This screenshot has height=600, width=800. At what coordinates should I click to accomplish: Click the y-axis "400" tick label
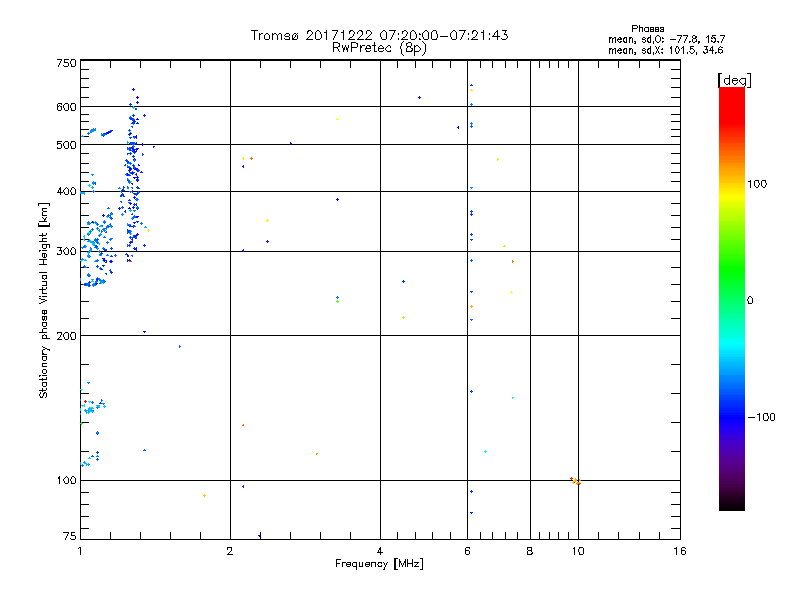tap(67, 191)
